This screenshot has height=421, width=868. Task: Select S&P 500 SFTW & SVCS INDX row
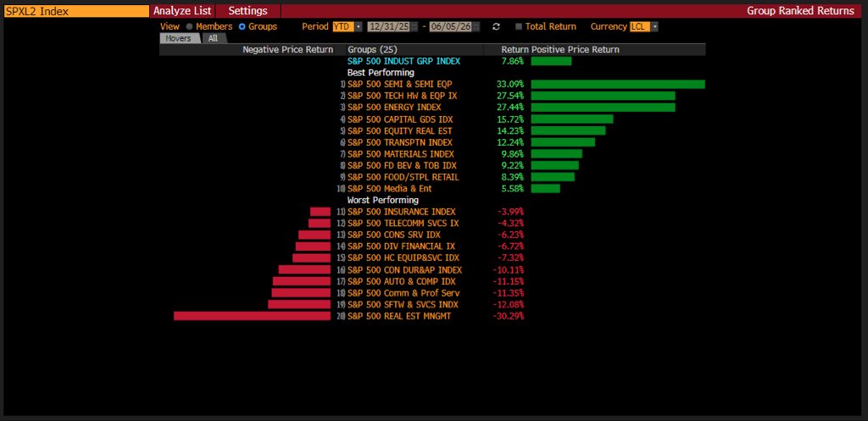(403, 305)
